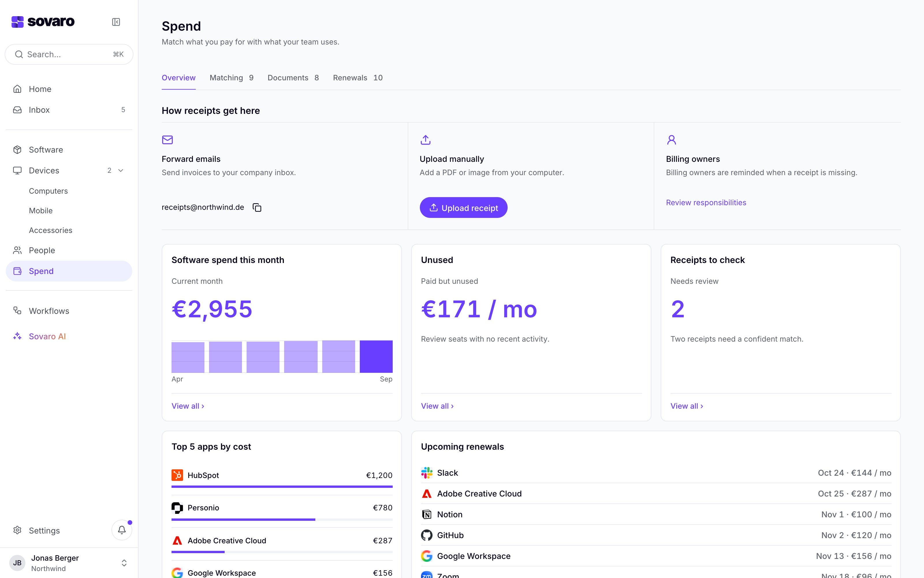924x578 pixels.
Task: Click the Notion icon in renewals
Action: 426,514
